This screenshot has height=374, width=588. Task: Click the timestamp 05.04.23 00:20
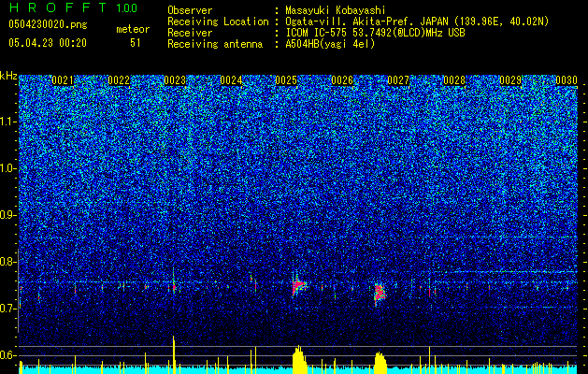[x=48, y=43]
